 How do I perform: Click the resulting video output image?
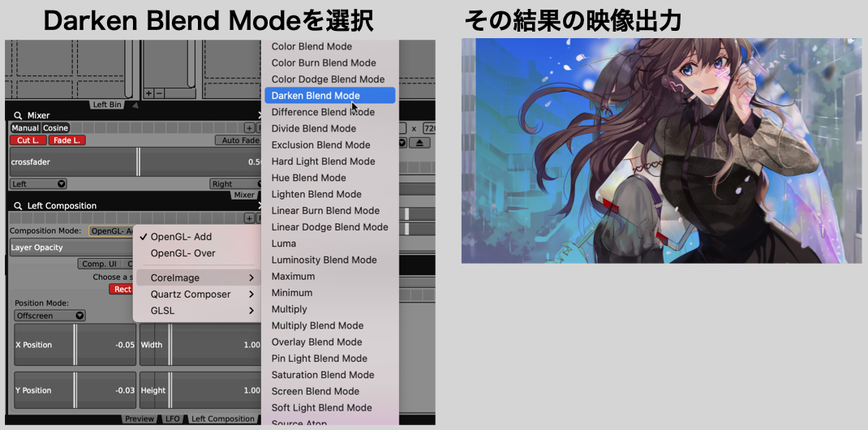pyautogui.click(x=661, y=151)
